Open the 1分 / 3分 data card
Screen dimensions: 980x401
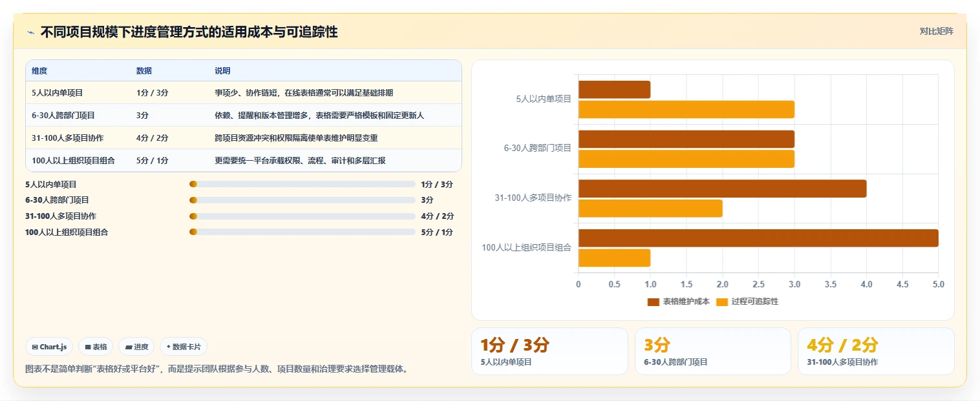tap(549, 351)
